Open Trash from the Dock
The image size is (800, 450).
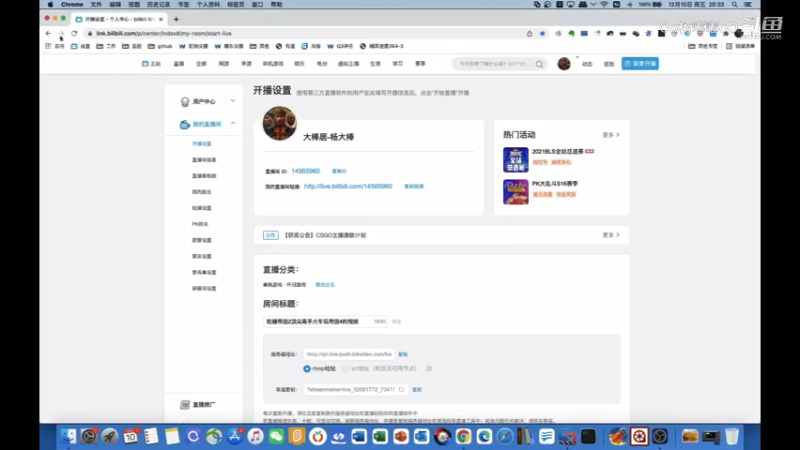pos(732,436)
